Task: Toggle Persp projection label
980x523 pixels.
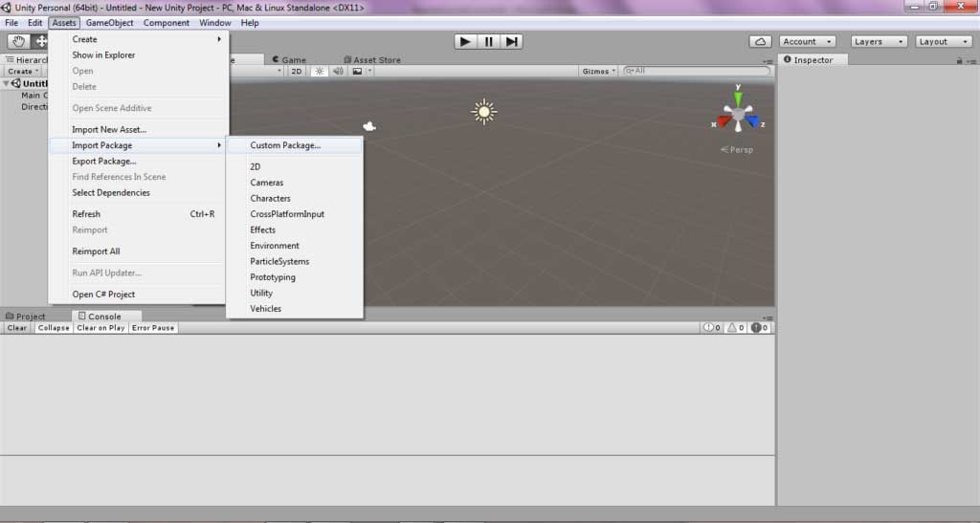Action: tap(737, 150)
